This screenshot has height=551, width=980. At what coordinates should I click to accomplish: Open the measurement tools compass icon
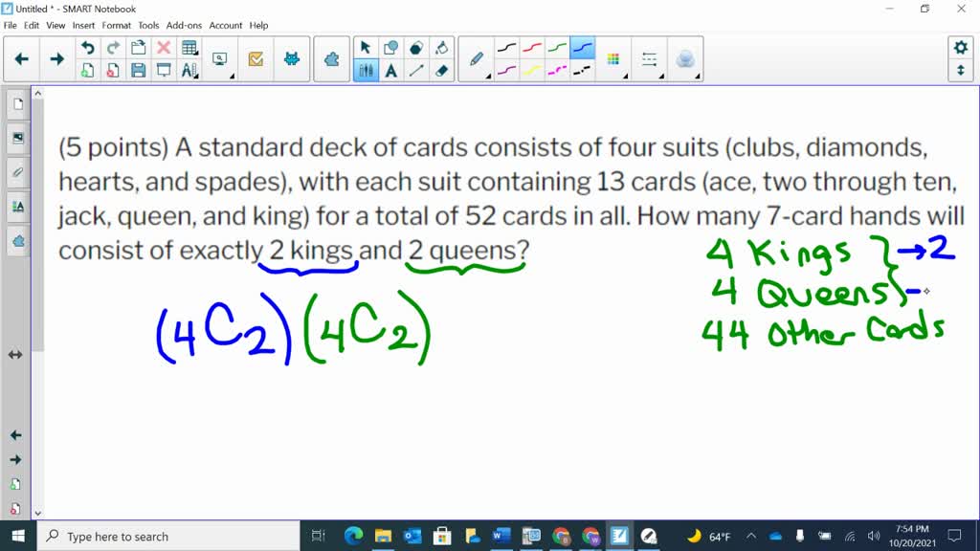[189, 71]
